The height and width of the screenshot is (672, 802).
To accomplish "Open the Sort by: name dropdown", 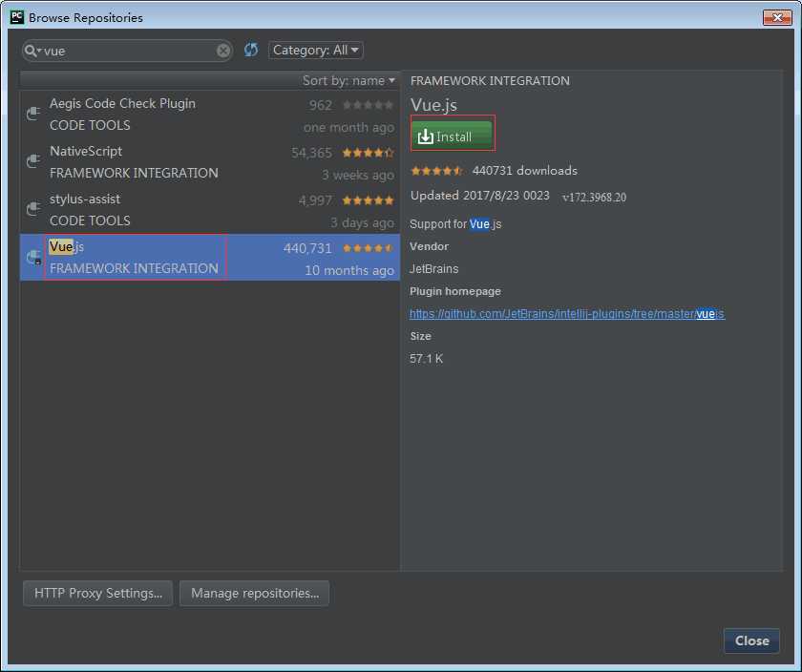I will 348,81.
